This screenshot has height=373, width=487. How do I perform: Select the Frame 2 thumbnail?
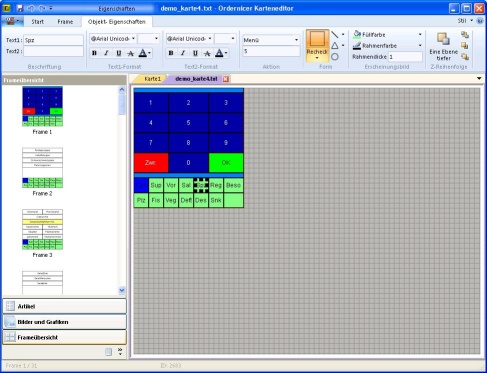point(42,168)
